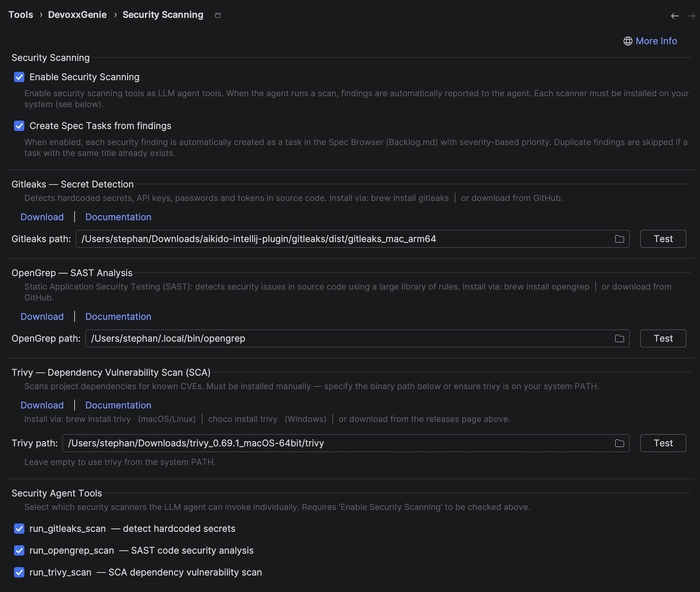Browse folder icon for Gitleaks path
Viewport: 700px width, 592px height.
point(620,239)
